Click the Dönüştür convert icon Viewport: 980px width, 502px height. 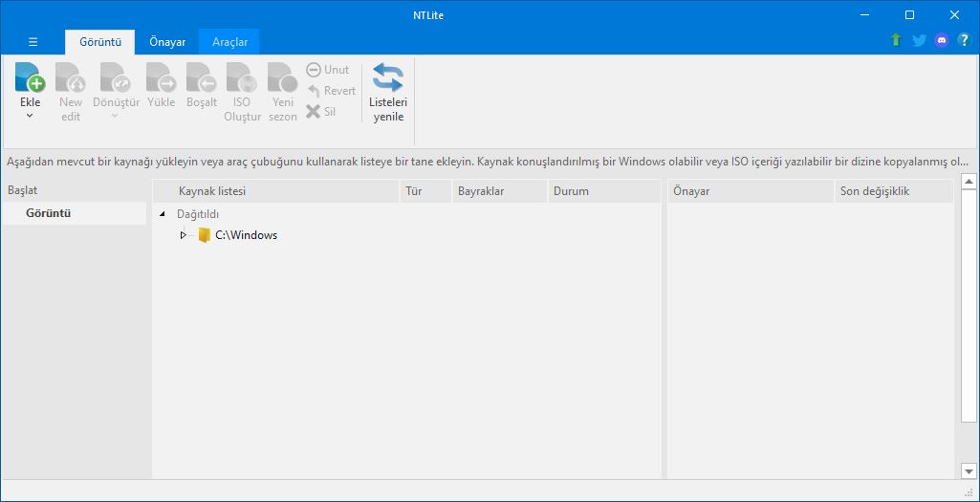point(116,77)
